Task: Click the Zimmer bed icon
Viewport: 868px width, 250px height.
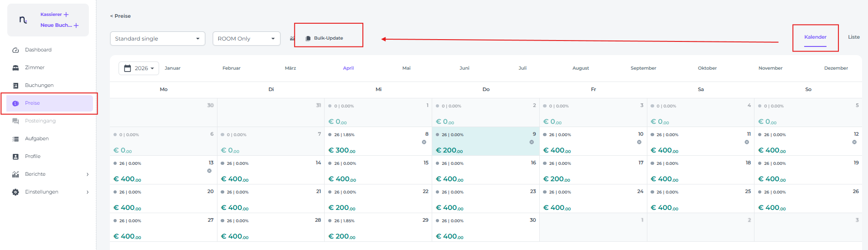Action: tap(15, 68)
